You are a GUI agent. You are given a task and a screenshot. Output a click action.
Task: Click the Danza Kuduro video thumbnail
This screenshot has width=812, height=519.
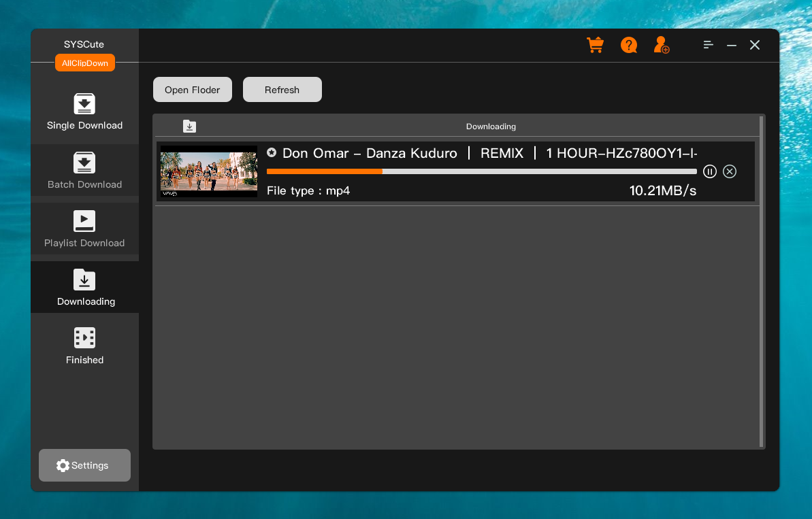click(209, 171)
